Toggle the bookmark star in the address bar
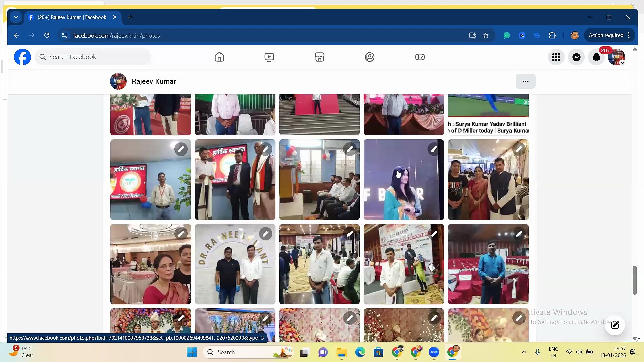Screen dimensions: 644x362 point(486,35)
